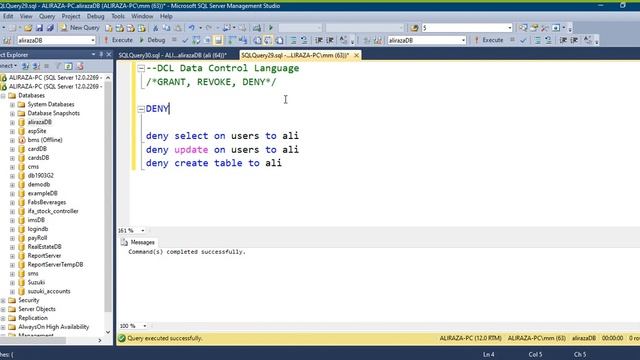Screen dimensions: 640x360
Task: Click Object Explorer refresh icon
Action: [x=69, y=66]
